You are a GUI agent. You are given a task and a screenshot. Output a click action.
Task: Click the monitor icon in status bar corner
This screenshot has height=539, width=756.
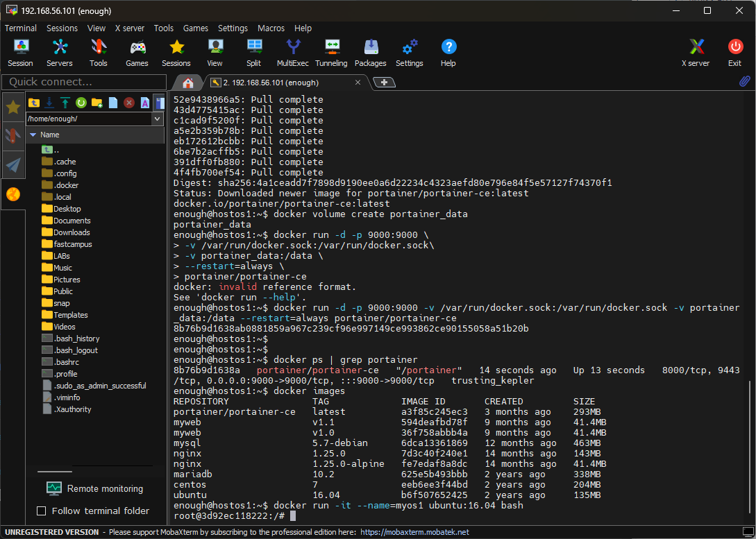point(748,532)
